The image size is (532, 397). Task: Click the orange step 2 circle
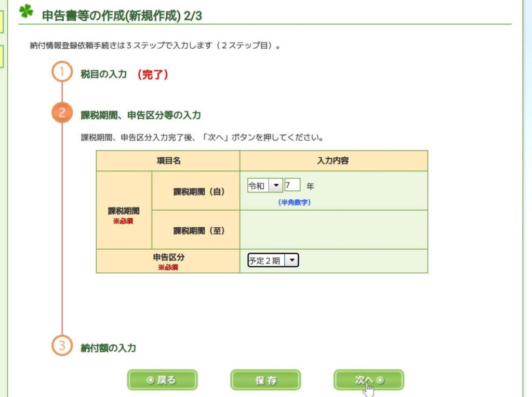point(62,113)
